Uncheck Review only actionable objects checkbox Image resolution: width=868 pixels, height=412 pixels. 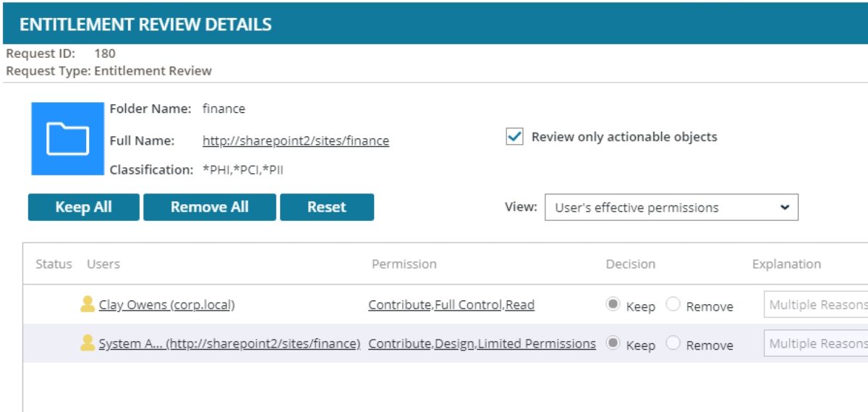pyautogui.click(x=514, y=137)
